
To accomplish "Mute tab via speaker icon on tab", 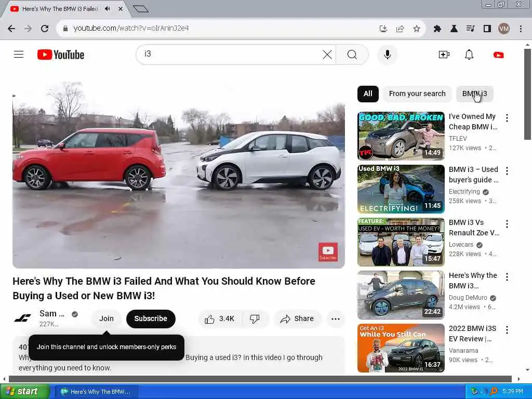I will pos(107,9).
